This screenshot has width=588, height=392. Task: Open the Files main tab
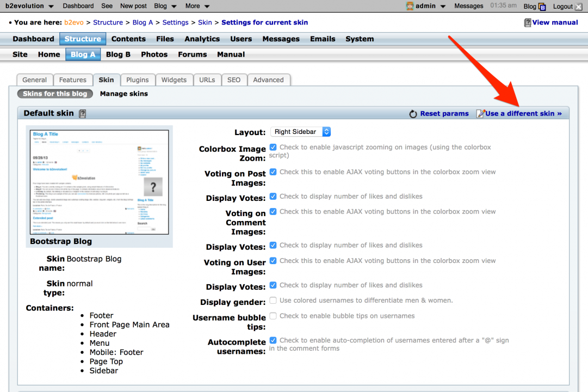[x=165, y=39]
